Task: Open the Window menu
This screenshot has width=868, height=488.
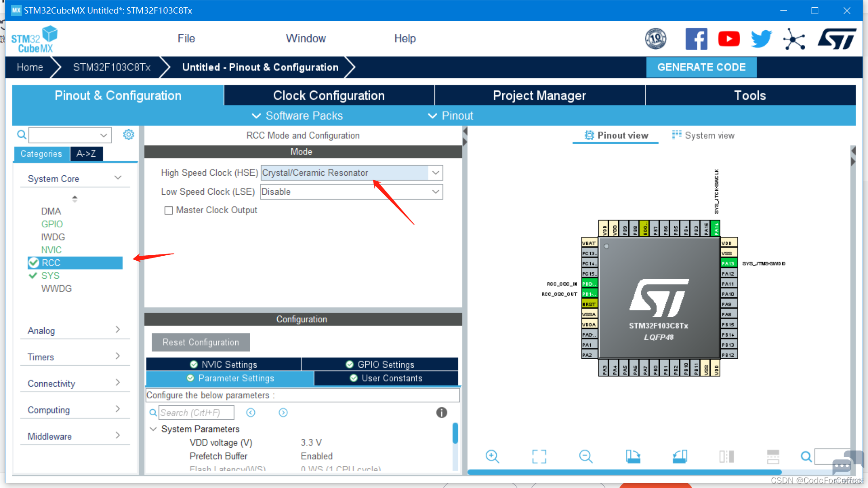Action: [x=306, y=38]
